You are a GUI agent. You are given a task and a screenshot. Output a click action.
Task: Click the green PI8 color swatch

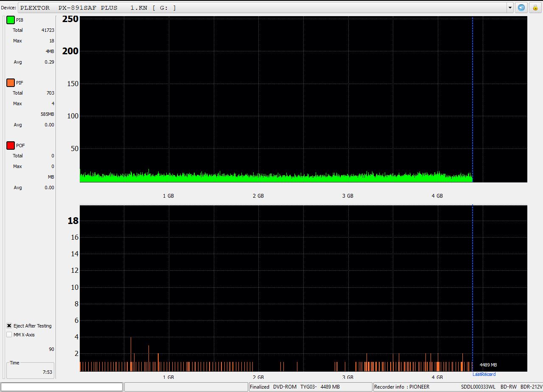[11, 20]
